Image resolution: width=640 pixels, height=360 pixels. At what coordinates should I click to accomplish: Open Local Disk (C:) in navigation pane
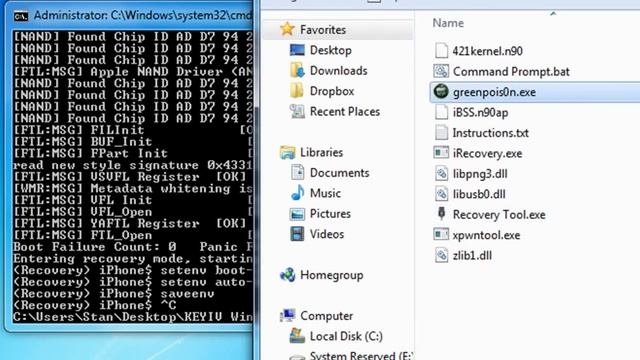coord(346,336)
